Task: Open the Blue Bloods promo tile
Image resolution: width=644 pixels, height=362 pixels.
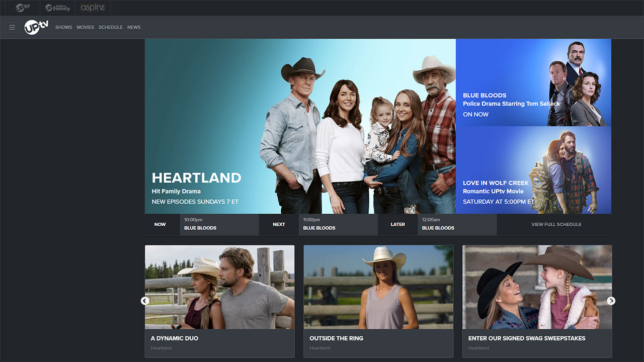Action: coord(533,82)
